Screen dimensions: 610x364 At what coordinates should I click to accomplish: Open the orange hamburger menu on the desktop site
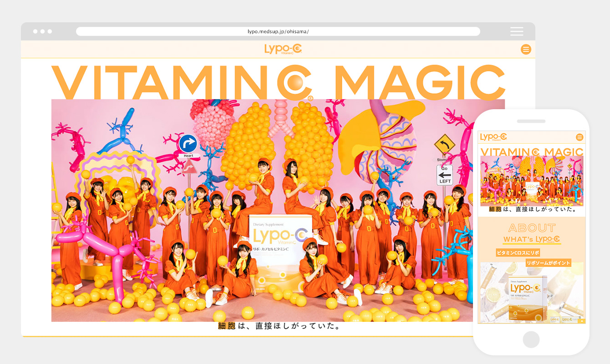pos(526,49)
